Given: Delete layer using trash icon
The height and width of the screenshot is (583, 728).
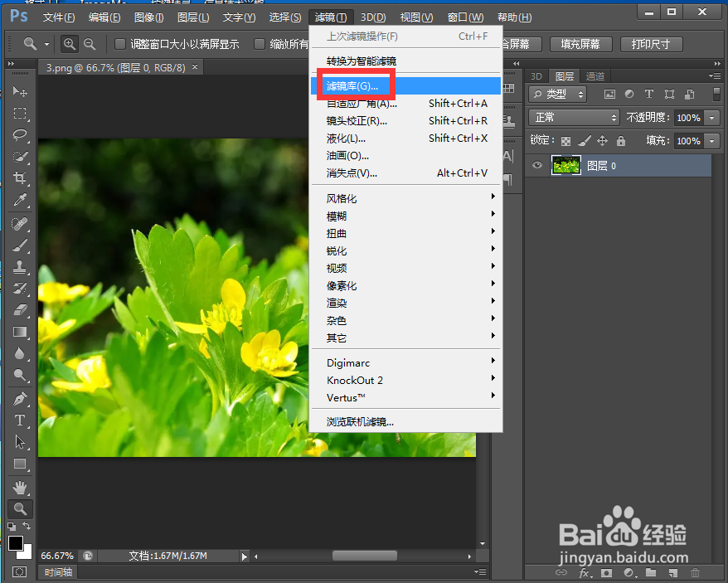Looking at the screenshot, I should tap(695, 572).
